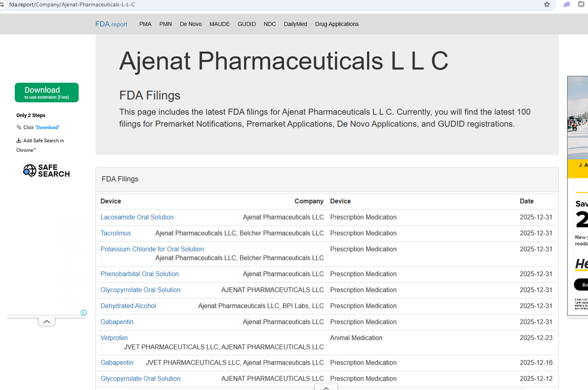The image size is (588, 390).
Task: Open Potassium Chloride for Oral Solution filing
Action: pos(152,249)
